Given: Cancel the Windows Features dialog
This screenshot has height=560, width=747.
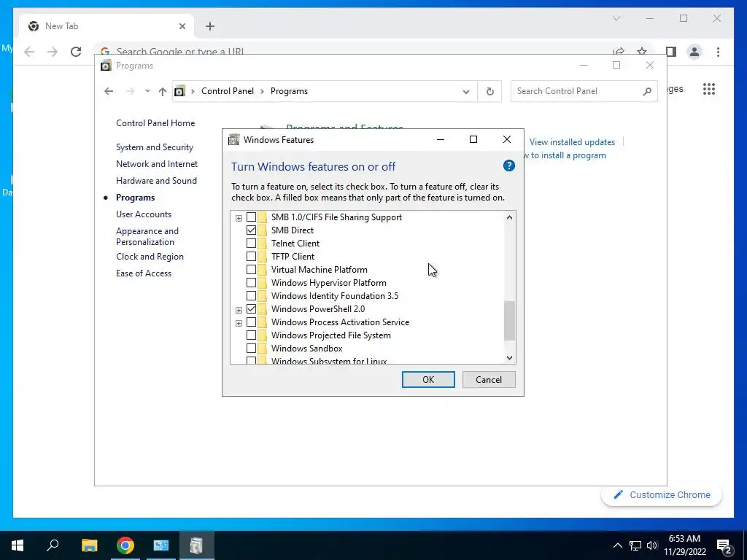Looking at the screenshot, I should [x=489, y=379].
